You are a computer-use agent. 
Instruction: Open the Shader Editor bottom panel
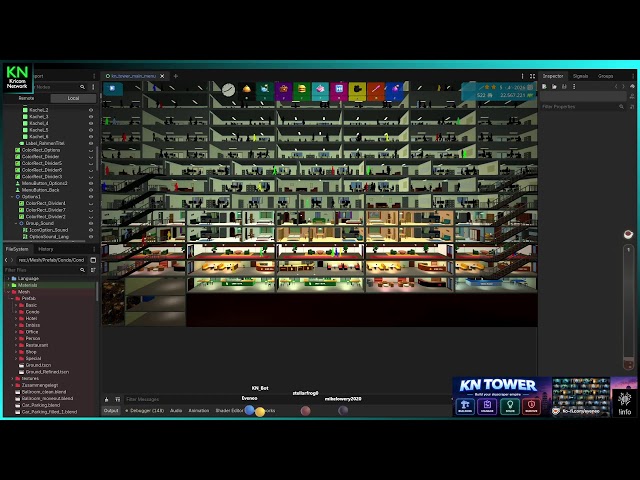point(229,411)
